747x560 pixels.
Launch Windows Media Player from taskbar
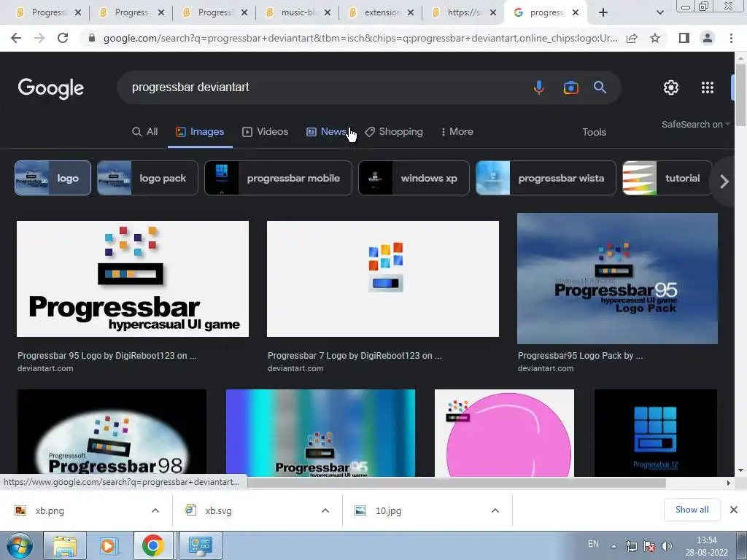pos(109,545)
